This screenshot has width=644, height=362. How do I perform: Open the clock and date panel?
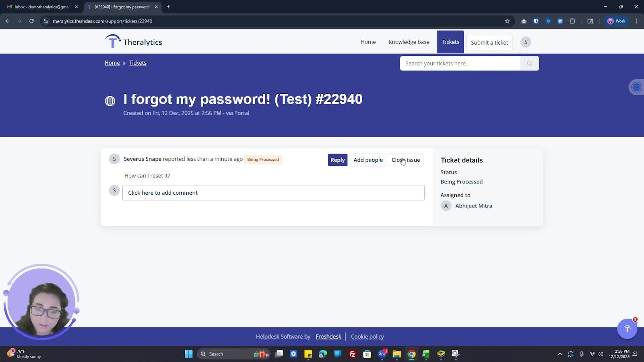[619, 354]
